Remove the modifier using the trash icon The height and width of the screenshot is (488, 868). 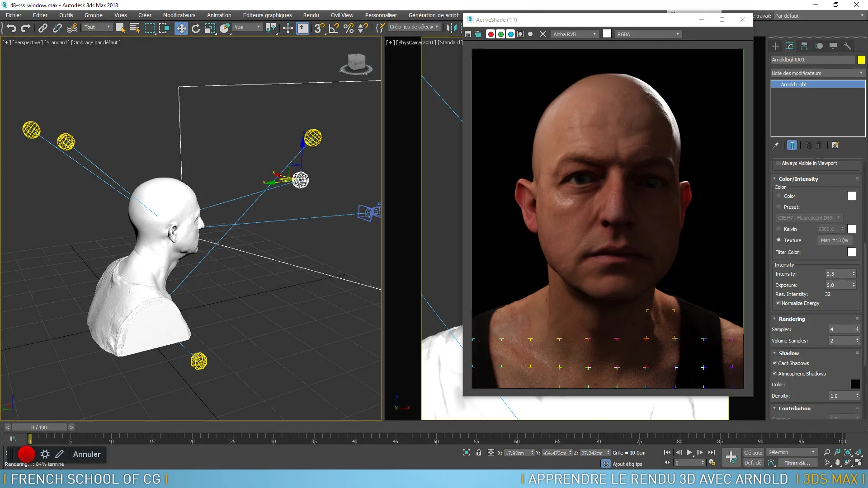tap(819, 145)
